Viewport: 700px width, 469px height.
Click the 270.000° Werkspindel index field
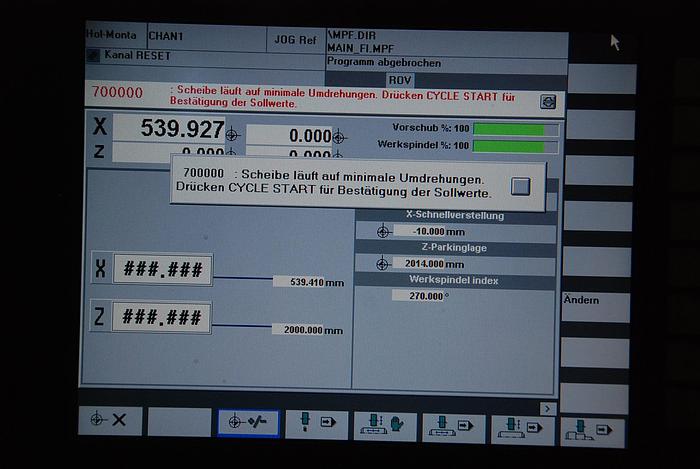pyautogui.click(x=419, y=296)
